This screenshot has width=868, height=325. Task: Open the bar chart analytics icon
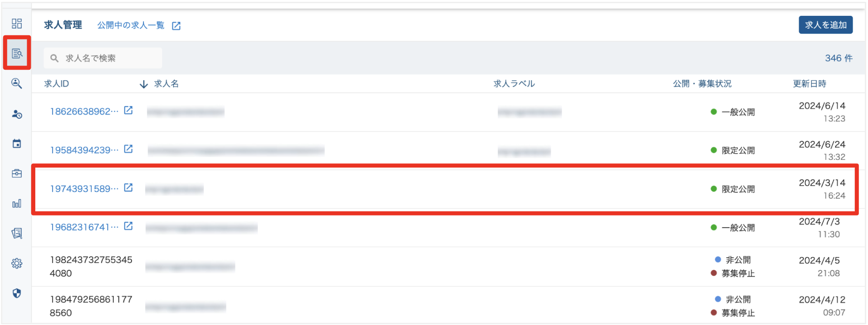17,204
